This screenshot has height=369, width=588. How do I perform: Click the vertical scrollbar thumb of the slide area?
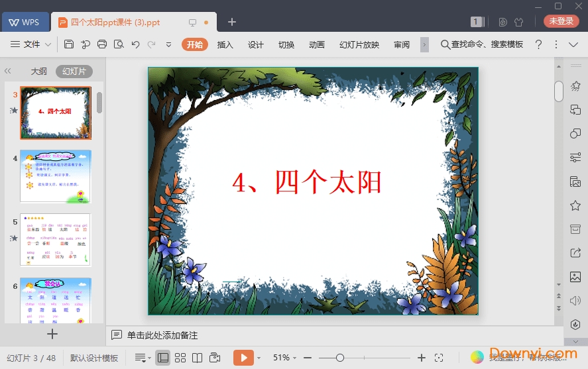559,91
